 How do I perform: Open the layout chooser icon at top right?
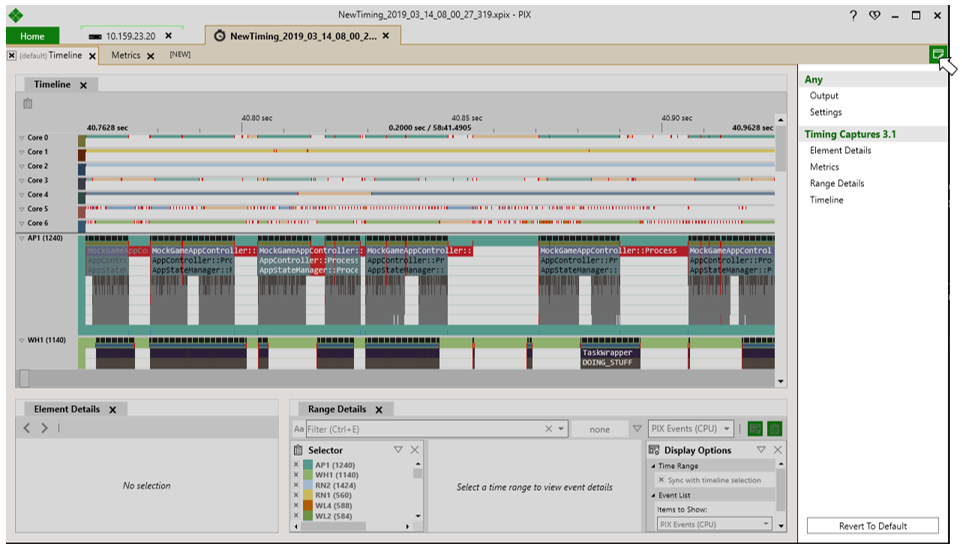[937, 54]
